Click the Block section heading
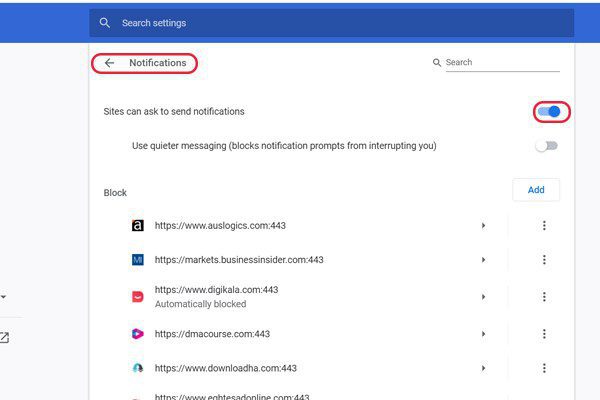Viewport: 600px width, 400px height. pos(115,193)
